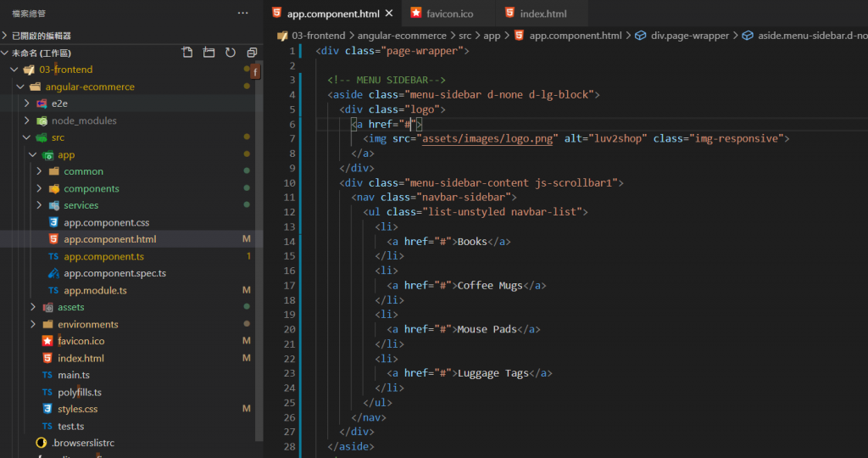The height and width of the screenshot is (458, 868).
Task: Open app.component.ts file
Action: click(103, 256)
